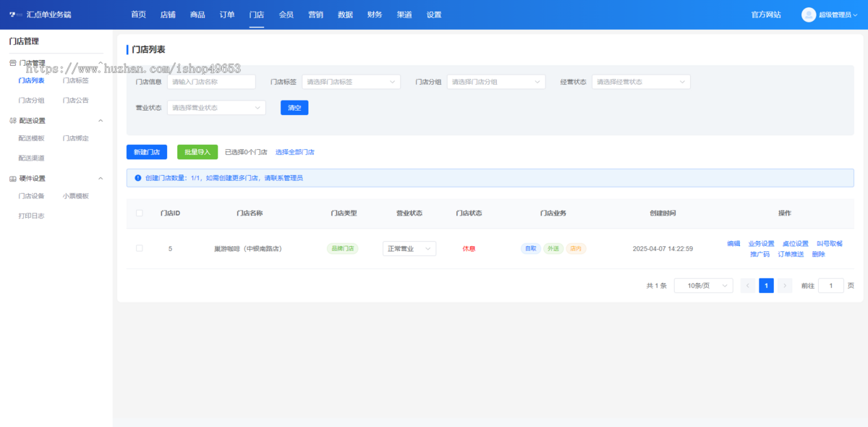Go to next page arrow

point(785,286)
